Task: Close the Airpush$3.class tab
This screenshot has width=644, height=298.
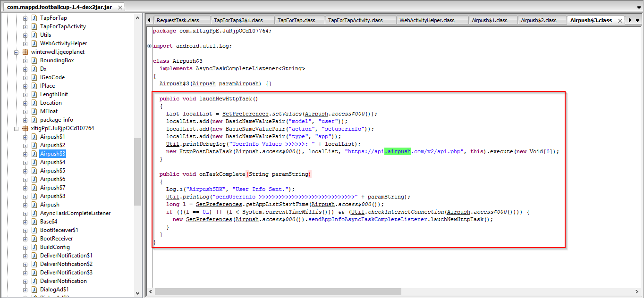Action: 620,21
